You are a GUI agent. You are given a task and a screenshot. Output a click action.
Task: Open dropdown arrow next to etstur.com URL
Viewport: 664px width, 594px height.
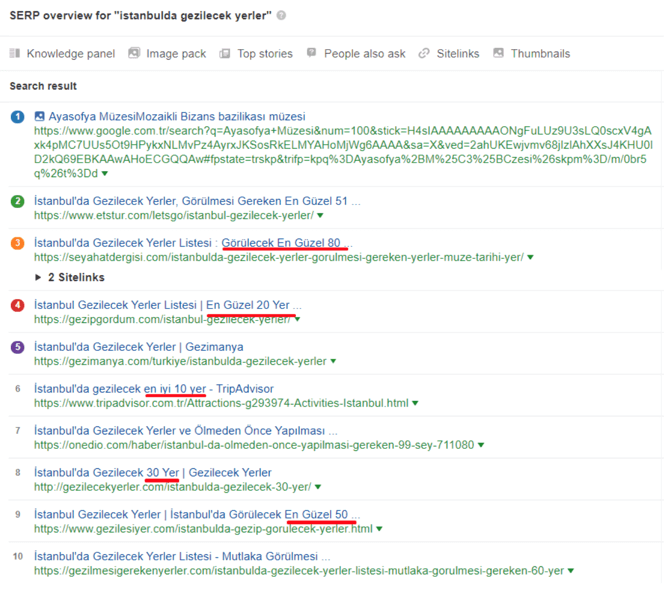pyautogui.click(x=320, y=215)
